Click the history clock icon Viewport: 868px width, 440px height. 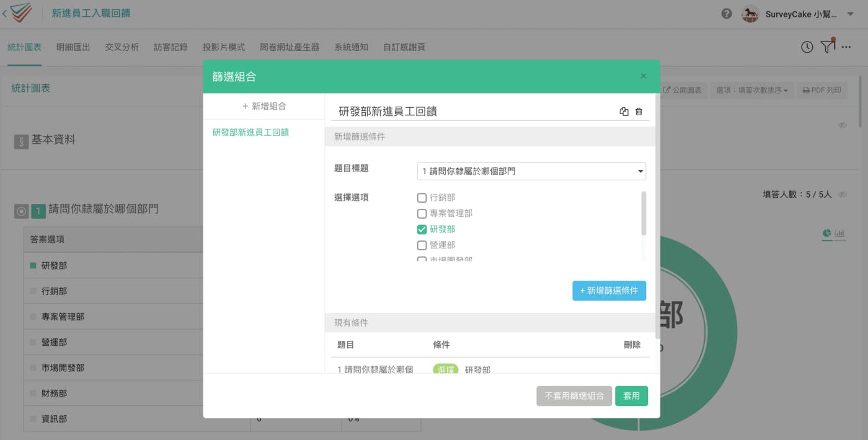(x=807, y=47)
